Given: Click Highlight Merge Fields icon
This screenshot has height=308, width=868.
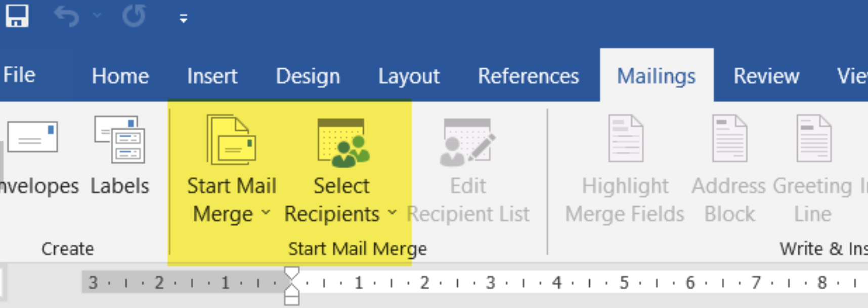Looking at the screenshot, I should point(625,138).
